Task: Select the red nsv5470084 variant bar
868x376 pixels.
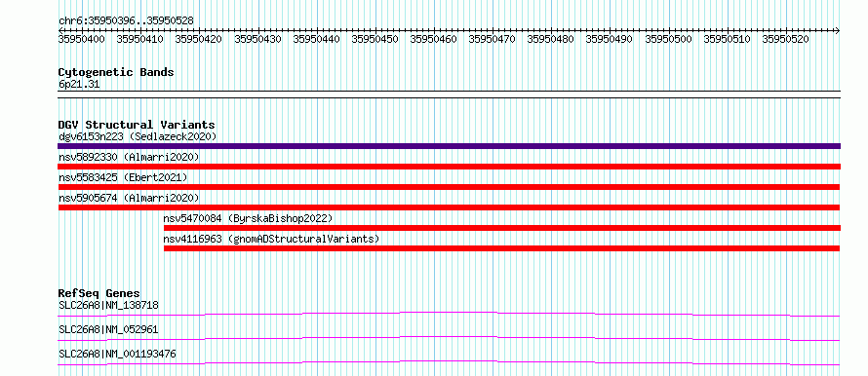Action: [x=502, y=228]
